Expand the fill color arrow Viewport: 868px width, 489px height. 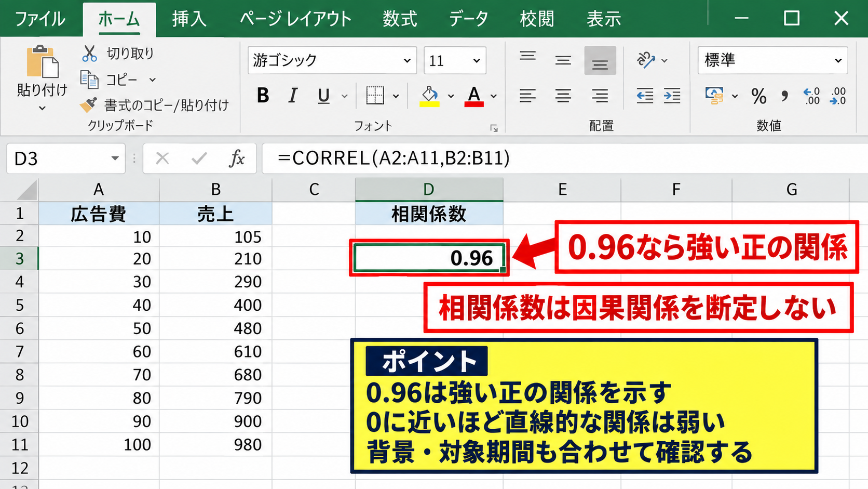coord(451,96)
